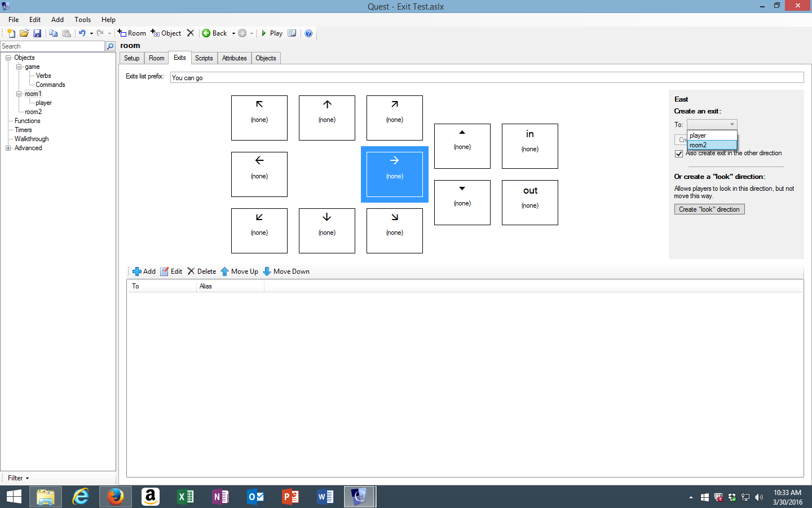Toggle 'Also create exit in other direction'

pos(679,154)
